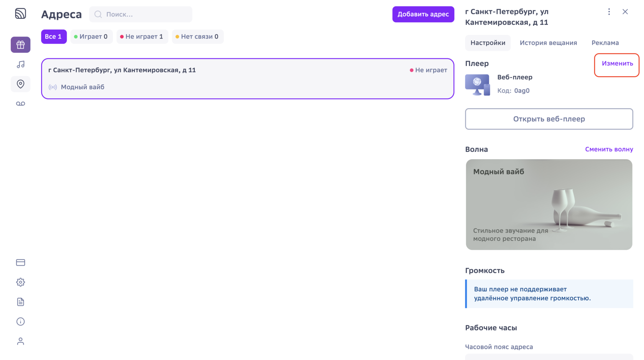This screenshot has height=360, width=644.
Task: Click the volume not supported notice
Action: coord(549,294)
